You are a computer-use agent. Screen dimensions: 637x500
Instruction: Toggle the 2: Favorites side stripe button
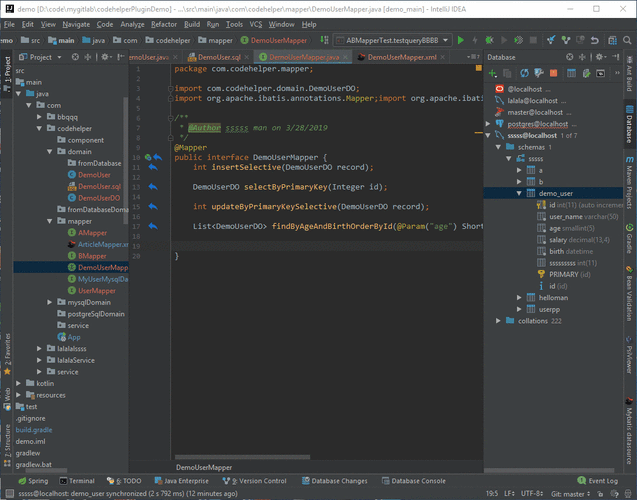[7, 353]
